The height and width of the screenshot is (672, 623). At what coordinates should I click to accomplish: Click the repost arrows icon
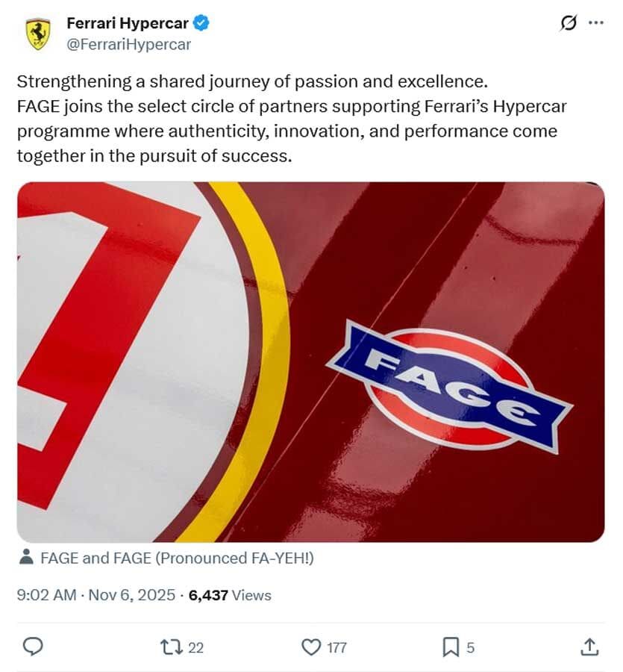(171, 647)
